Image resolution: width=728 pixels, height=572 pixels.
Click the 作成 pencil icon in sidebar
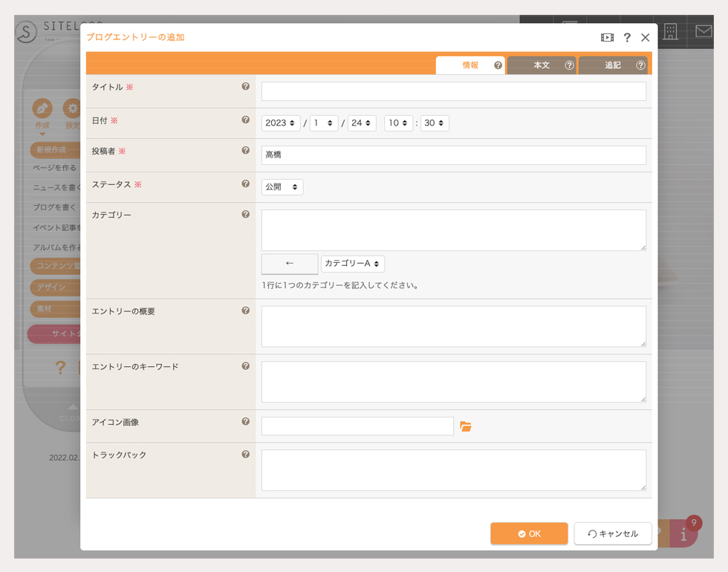[x=42, y=108]
